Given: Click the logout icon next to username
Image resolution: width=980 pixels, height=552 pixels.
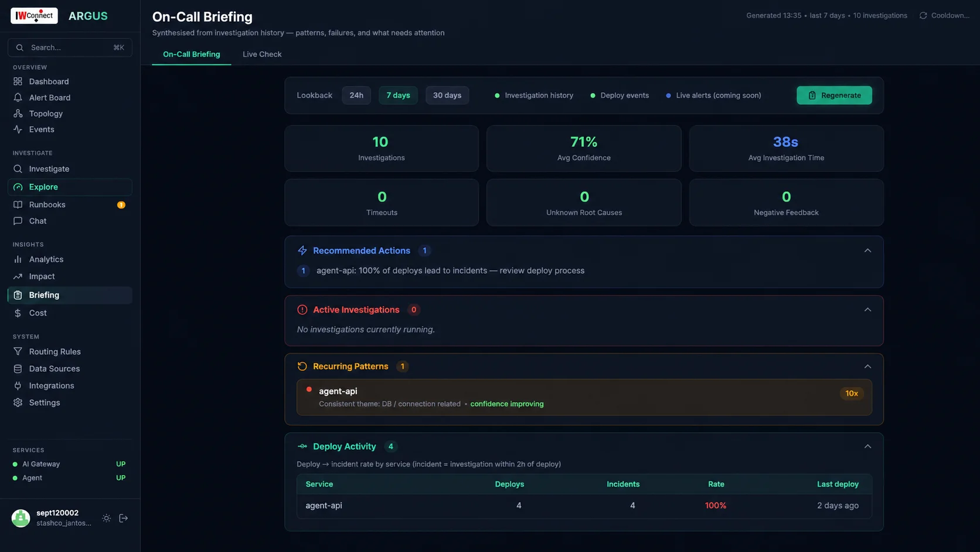Looking at the screenshot, I should [x=124, y=519].
